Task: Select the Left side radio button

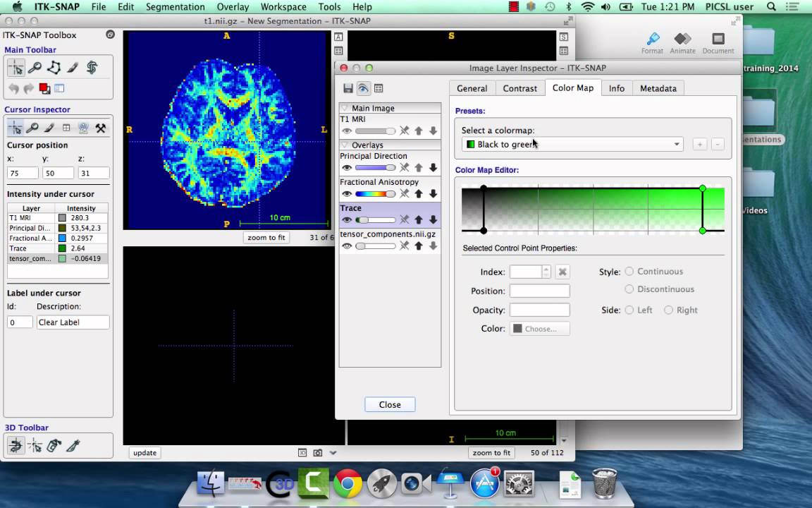Action: [x=629, y=310]
